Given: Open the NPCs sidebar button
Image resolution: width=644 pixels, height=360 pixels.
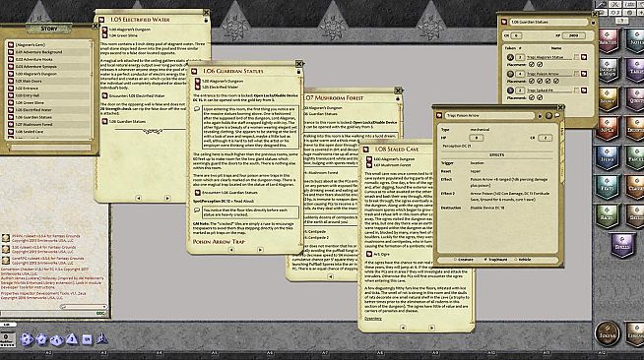Looking at the screenshot, I should pos(608,128).
